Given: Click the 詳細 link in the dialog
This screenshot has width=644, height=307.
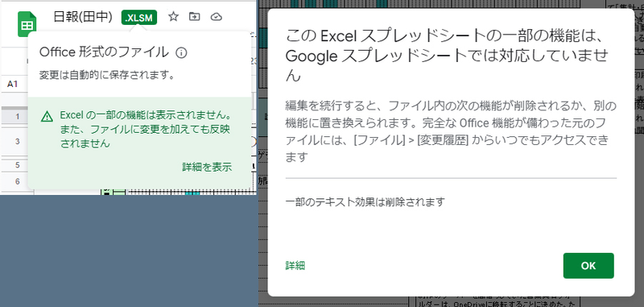Looking at the screenshot, I should (x=295, y=265).
